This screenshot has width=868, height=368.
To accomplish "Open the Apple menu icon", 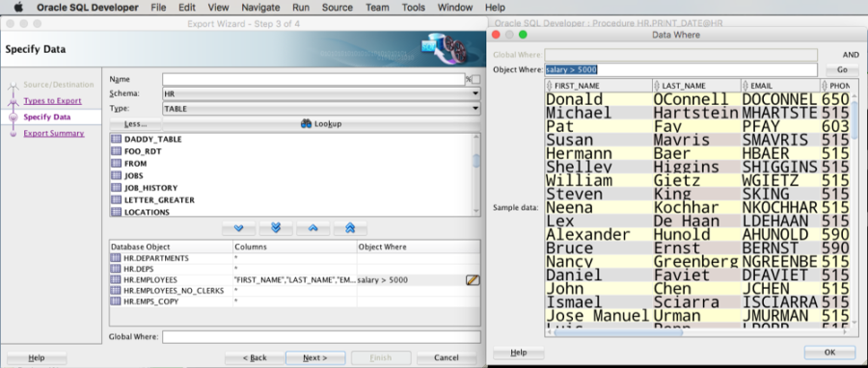I will tap(18, 7).
